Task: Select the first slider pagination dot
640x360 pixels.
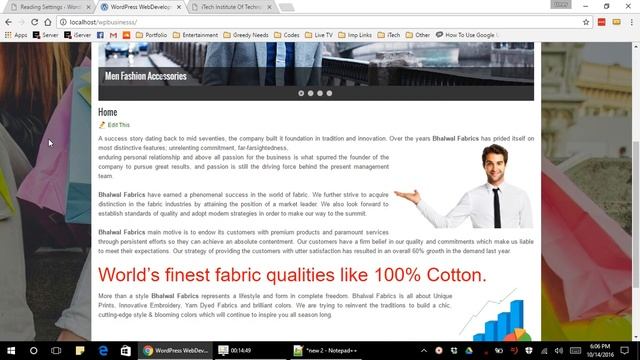Action: (x=301, y=93)
